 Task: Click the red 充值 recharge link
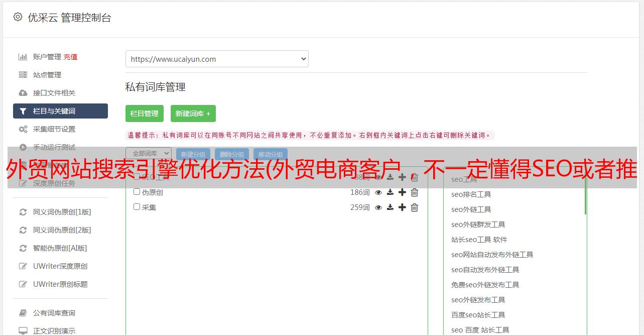(x=70, y=57)
